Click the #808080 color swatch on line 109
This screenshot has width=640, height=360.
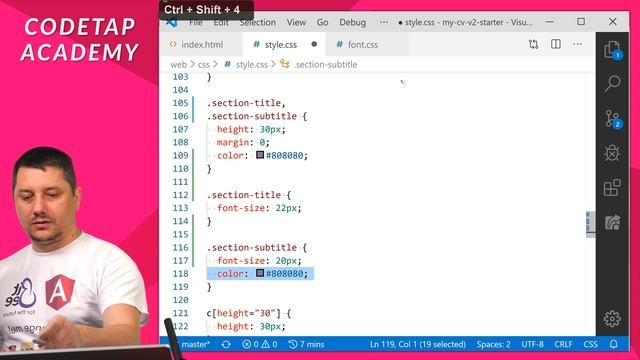click(260, 155)
